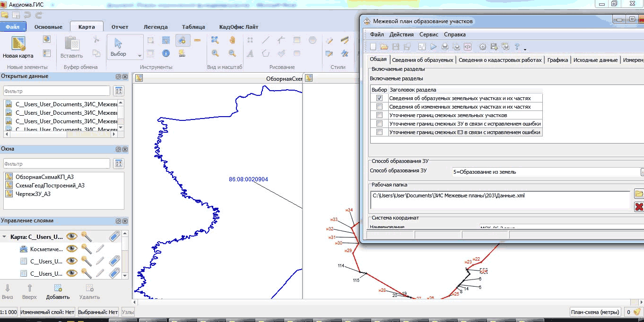Image resolution: width=644 pixels, height=322 pixels.
Task: Click the Добавить layer button
Action: [x=58, y=291]
